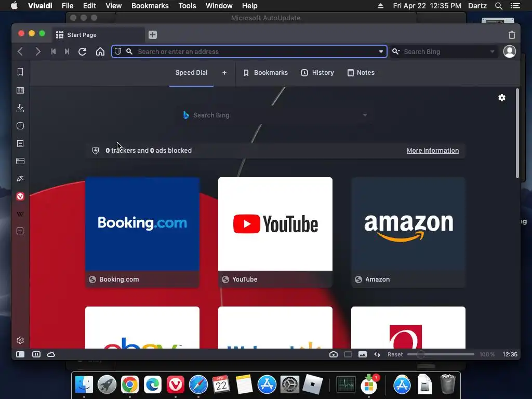Image resolution: width=532 pixels, height=399 pixels.
Task: Open Spotlight search in the menu bar
Action: 499,6
